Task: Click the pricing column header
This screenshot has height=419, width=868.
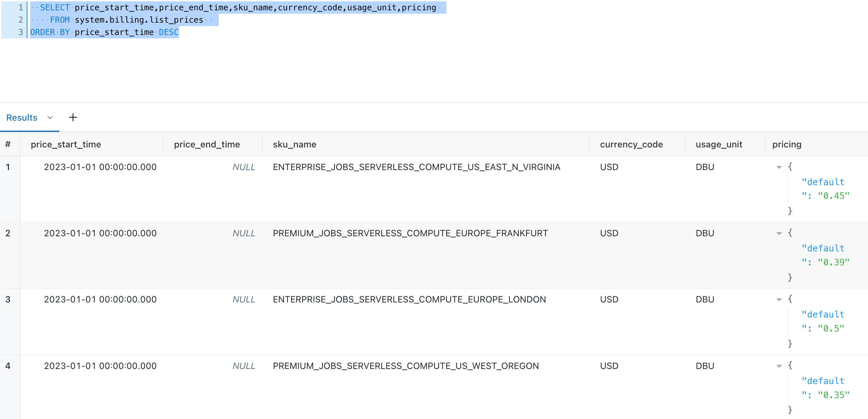Action: pos(786,144)
